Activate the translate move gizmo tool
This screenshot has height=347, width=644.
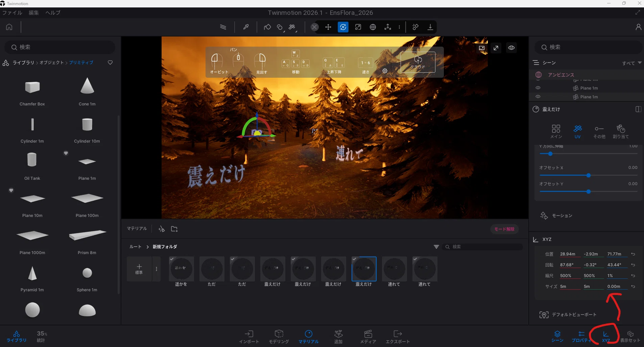coord(328,27)
